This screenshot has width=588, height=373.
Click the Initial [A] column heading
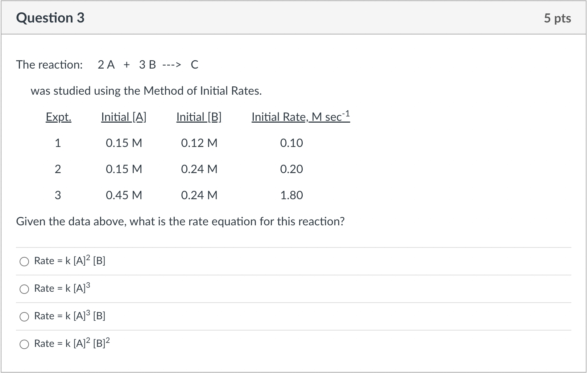click(x=124, y=117)
